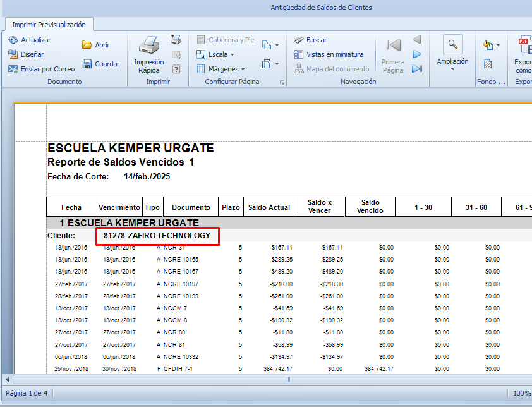Screen dimensions: 532x407
Task: Open the Márgenes dropdown
Action: (221, 69)
